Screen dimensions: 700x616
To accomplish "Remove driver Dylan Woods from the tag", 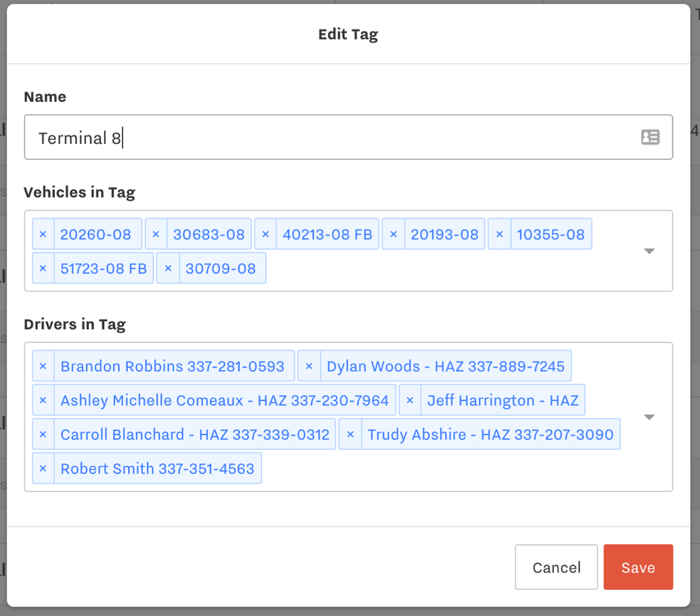I will point(309,366).
